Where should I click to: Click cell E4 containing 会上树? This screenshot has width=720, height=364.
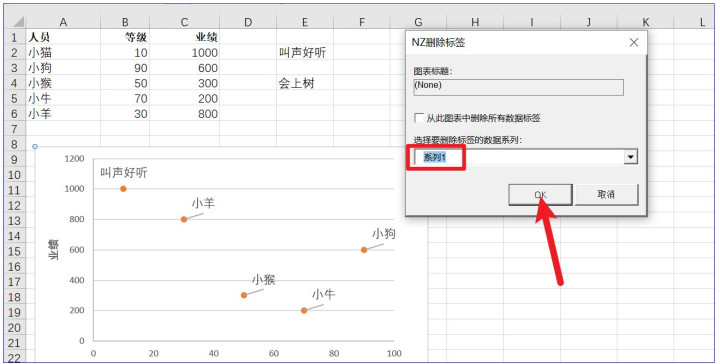point(304,83)
